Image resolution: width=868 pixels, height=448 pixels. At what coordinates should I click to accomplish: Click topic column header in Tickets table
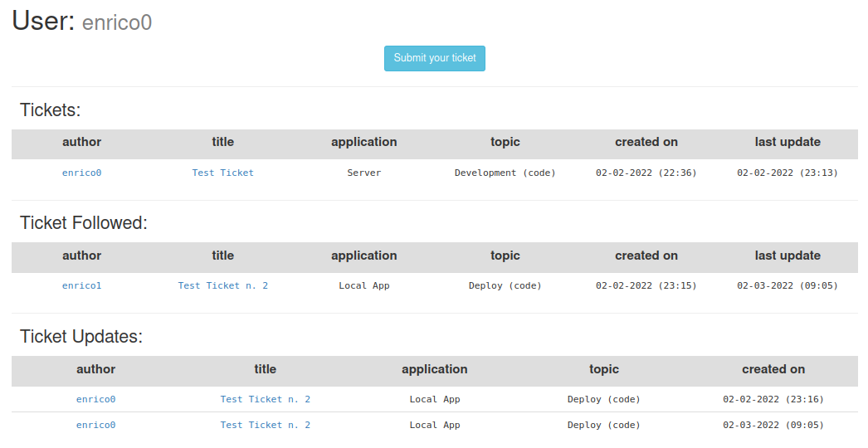tap(505, 143)
